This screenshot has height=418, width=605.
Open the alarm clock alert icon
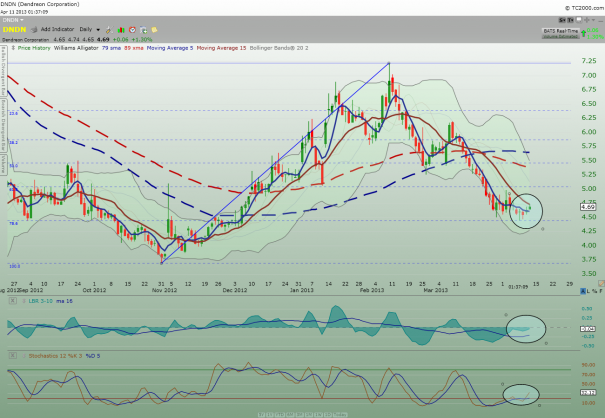click(x=132, y=29)
